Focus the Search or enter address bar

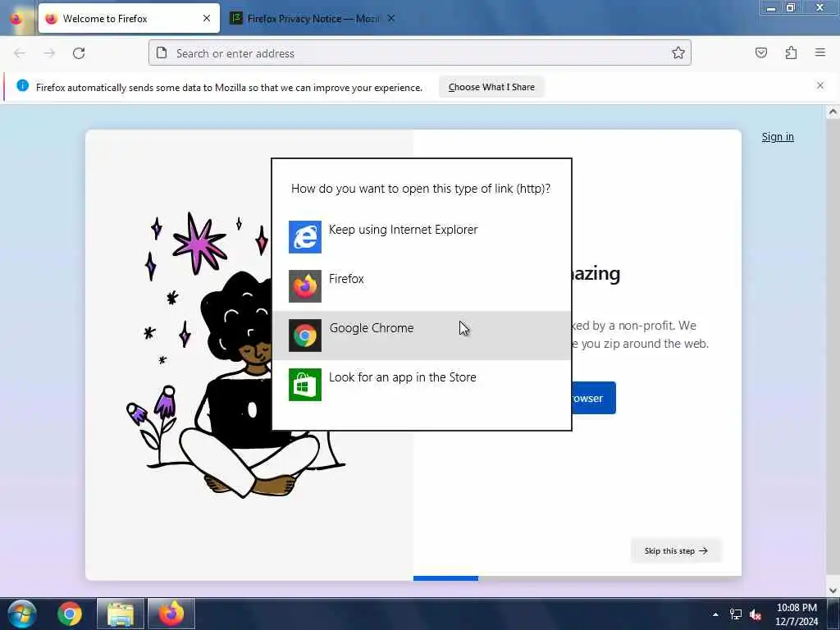pos(420,53)
